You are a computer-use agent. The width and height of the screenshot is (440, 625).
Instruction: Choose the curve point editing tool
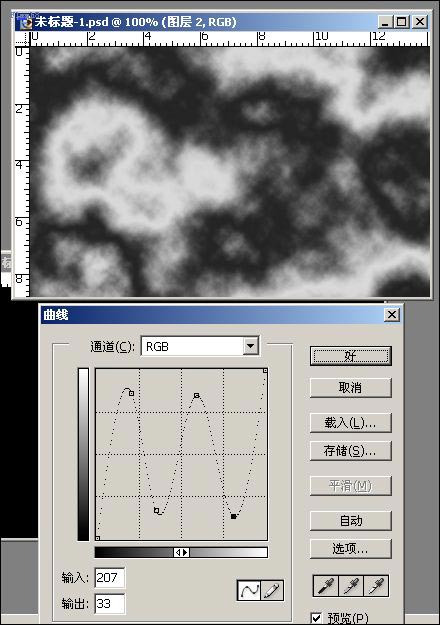tap(249, 590)
